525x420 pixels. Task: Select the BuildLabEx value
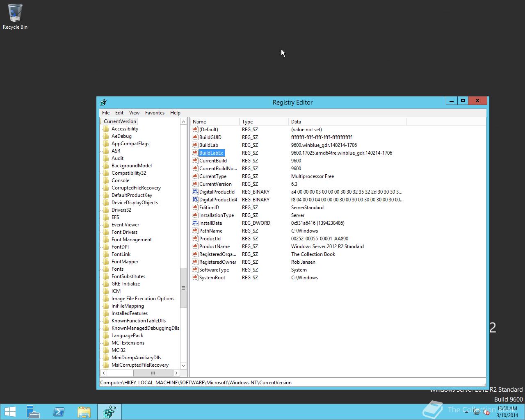click(211, 153)
